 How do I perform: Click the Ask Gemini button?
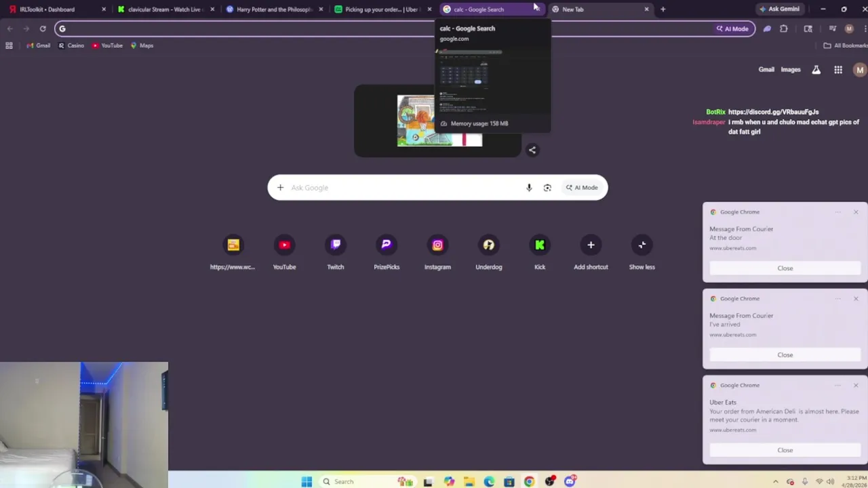(x=779, y=9)
